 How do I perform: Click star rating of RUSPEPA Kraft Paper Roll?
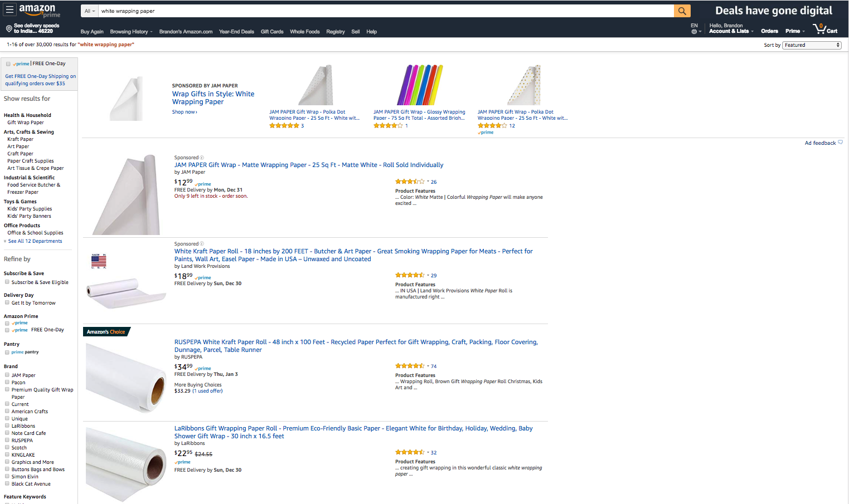coord(410,366)
